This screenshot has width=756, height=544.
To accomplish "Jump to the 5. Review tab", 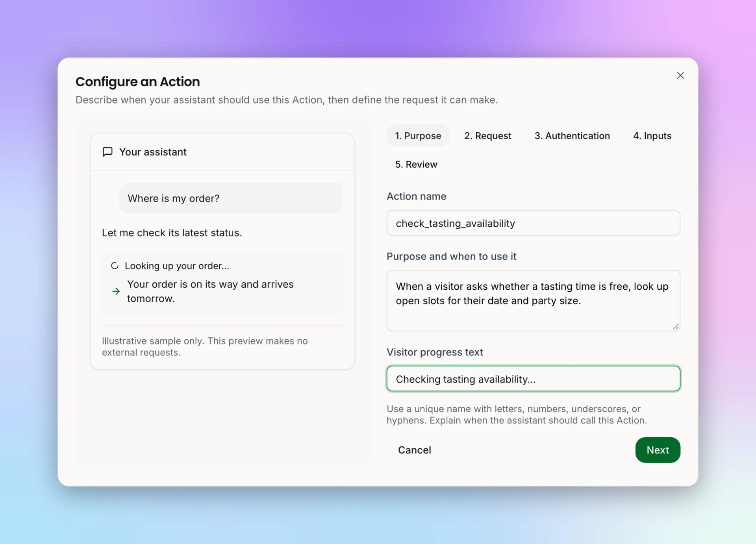I will pos(416,164).
